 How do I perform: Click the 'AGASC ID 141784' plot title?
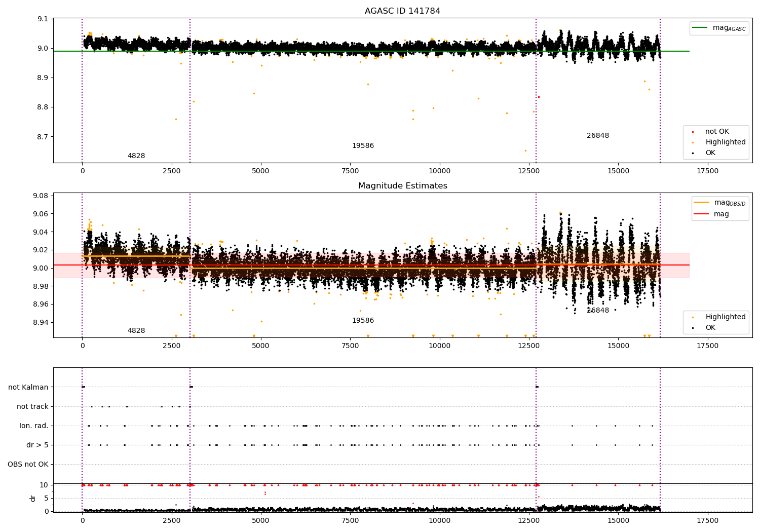402,11
